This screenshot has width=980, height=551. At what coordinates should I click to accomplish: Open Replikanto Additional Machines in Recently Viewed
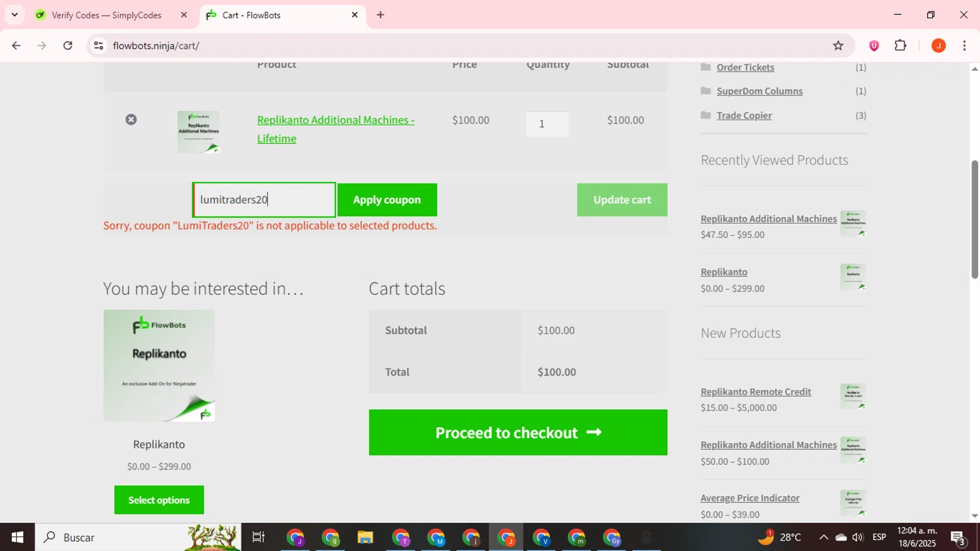pyautogui.click(x=768, y=219)
